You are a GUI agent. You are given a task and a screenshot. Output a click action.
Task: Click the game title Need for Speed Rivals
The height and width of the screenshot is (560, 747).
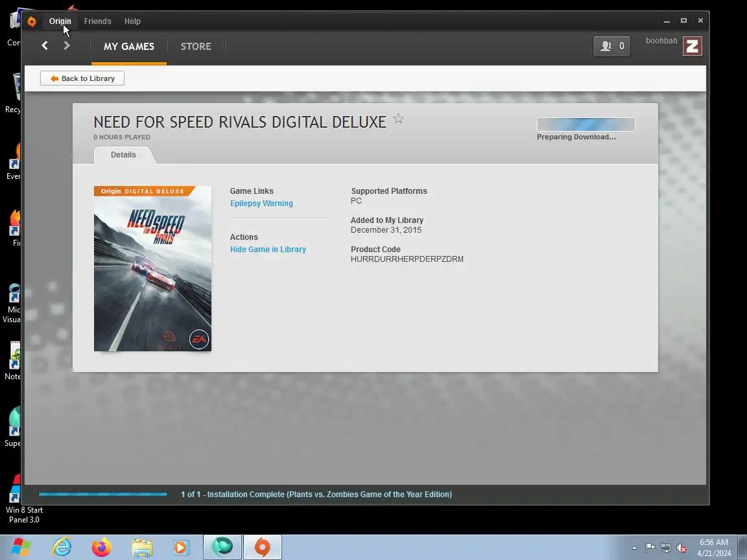point(240,122)
